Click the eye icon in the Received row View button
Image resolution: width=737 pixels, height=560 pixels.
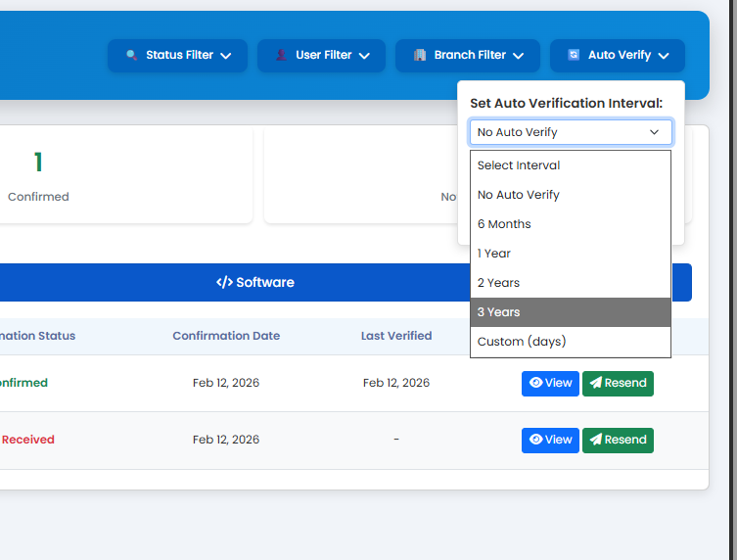point(535,440)
